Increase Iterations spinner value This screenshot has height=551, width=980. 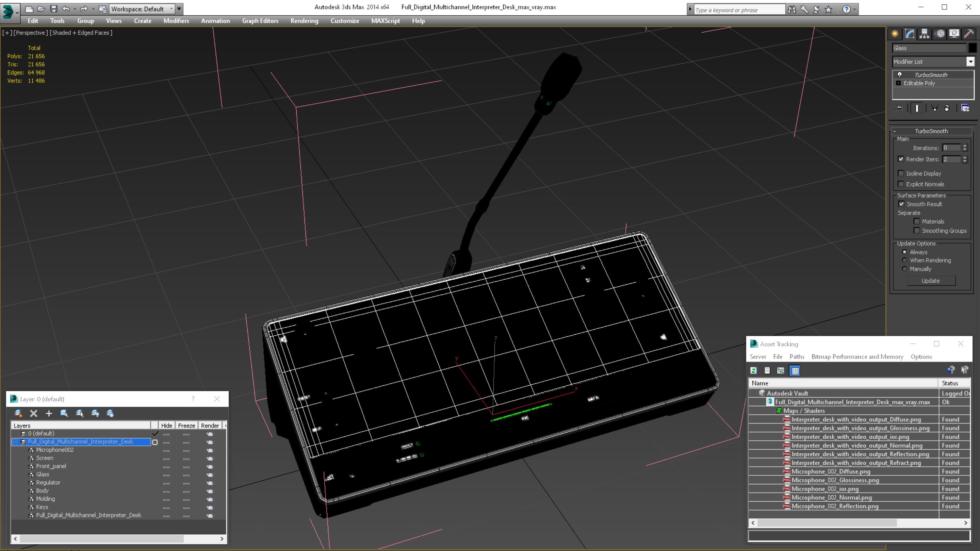[x=965, y=146]
